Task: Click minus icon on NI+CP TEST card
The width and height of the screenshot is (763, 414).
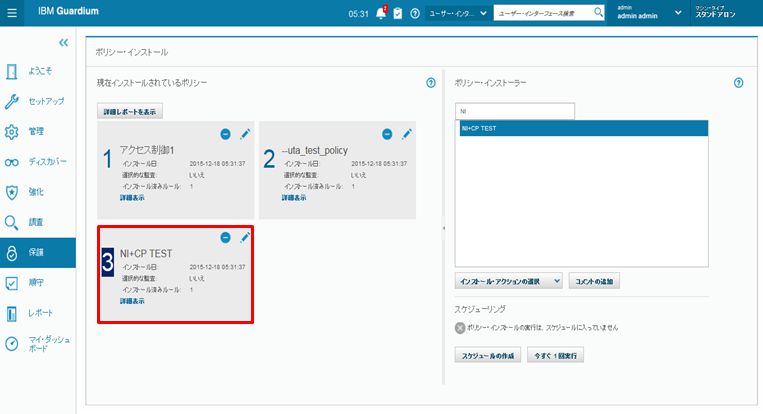Action: pos(225,237)
